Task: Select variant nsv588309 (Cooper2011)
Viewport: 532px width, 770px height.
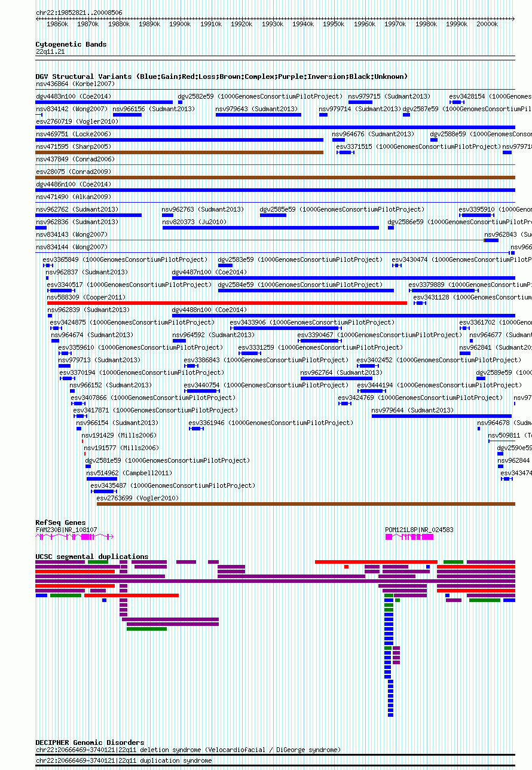Action: click(86, 297)
